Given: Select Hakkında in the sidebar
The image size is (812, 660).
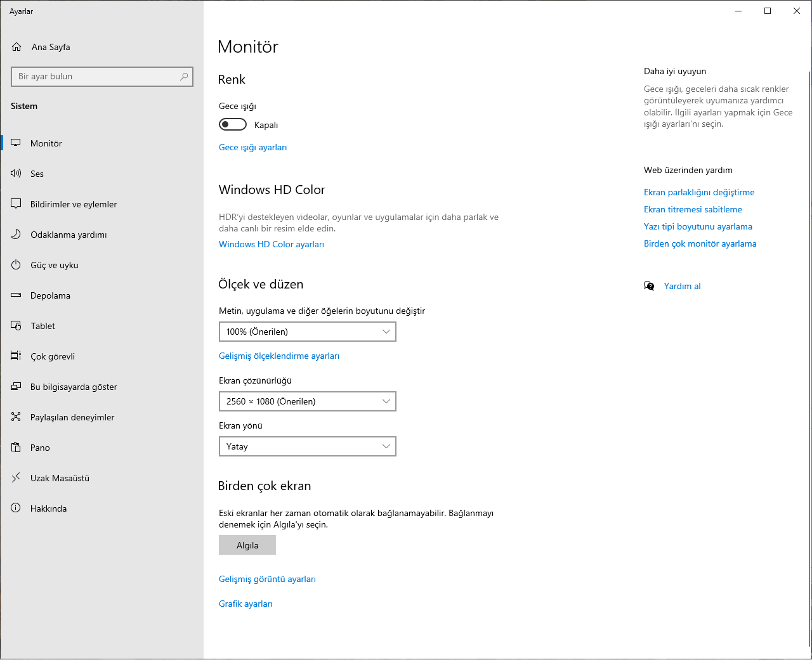Looking at the screenshot, I should coord(48,508).
